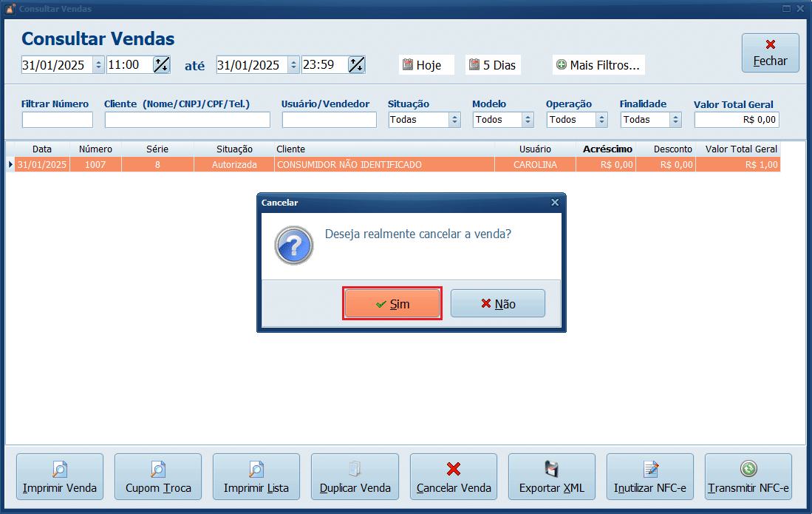Open the Modelo dropdown list
The image size is (812, 514).
pos(528,120)
